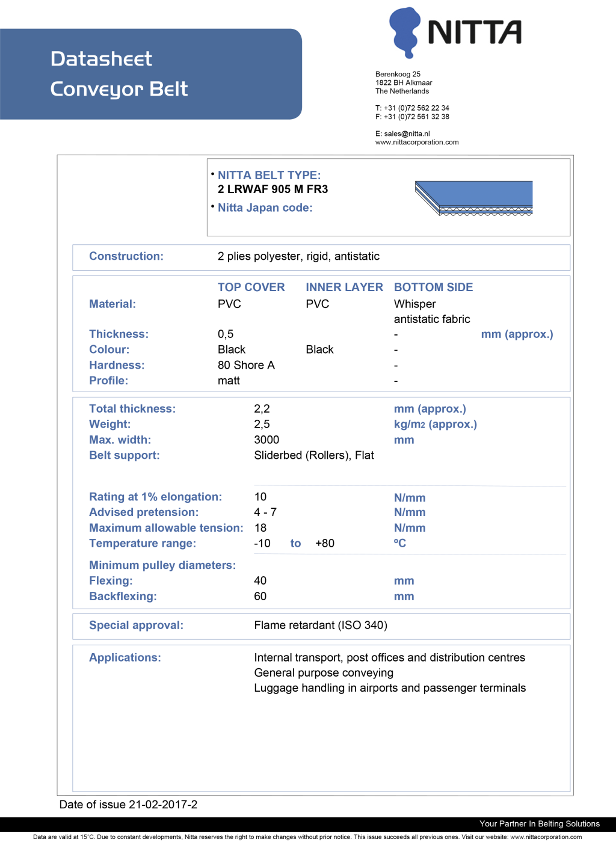
Task: Select the 'Whisper' bottom side material
Action: 415,304
